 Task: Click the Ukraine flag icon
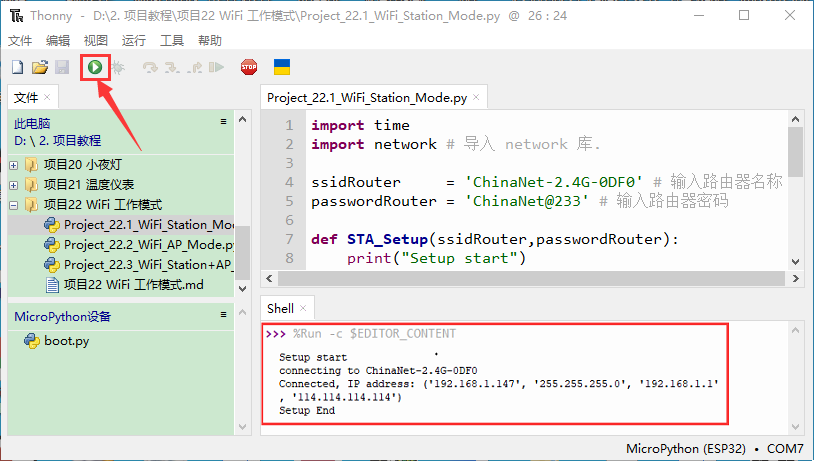pyautogui.click(x=282, y=67)
